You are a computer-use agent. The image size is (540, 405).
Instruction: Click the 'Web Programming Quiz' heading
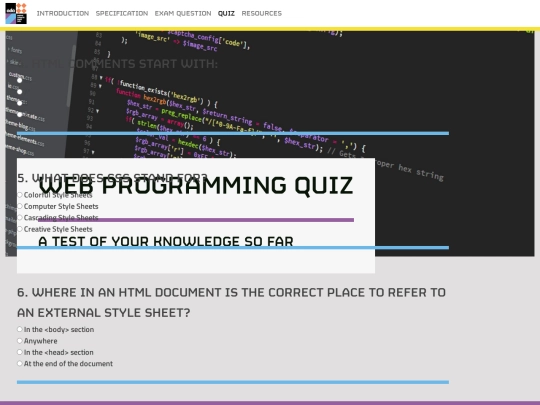click(x=196, y=186)
